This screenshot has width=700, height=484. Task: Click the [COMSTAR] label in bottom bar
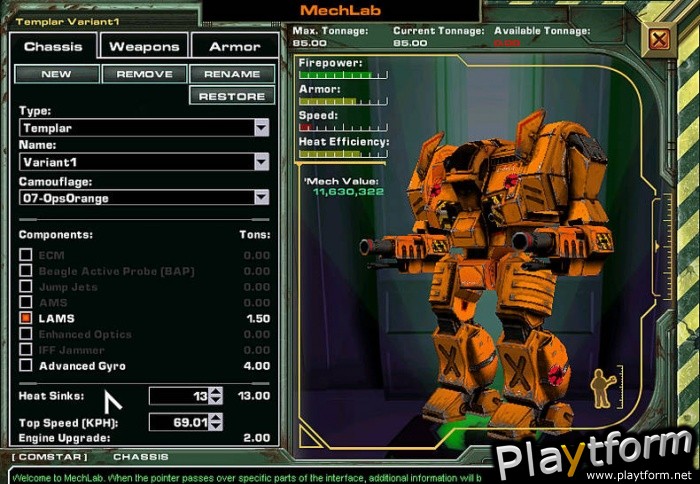(x=50, y=457)
